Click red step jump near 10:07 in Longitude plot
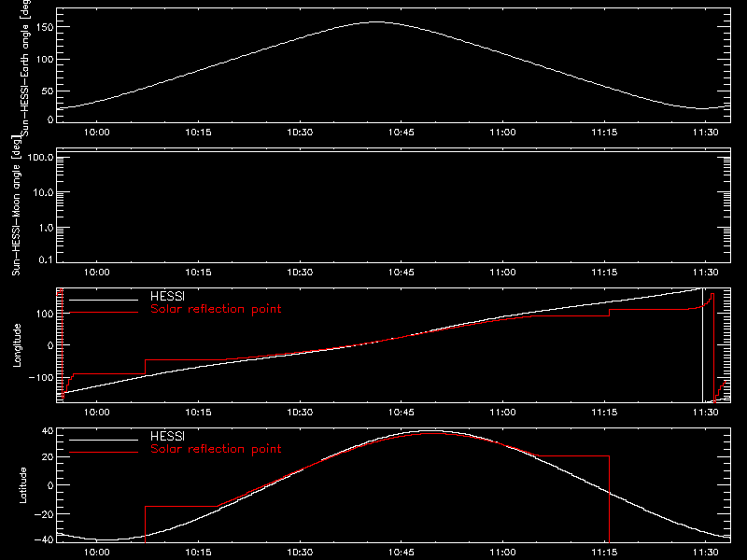Image resolution: width=747 pixels, height=560 pixels. click(x=146, y=367)
